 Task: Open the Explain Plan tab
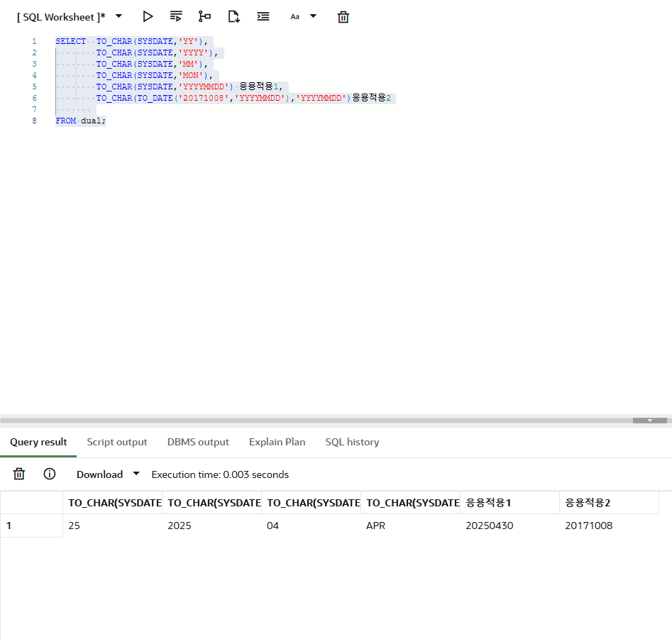[x=277, y=442]
